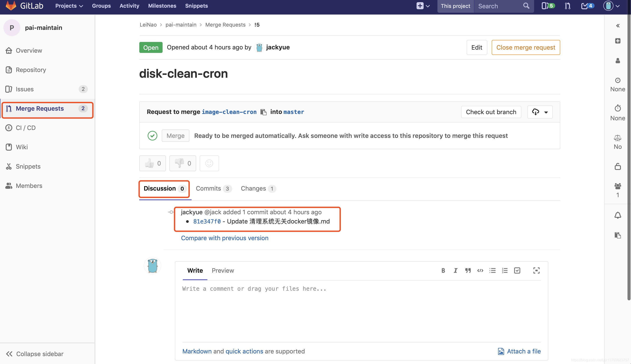
Task: Open todos icon with badge 4
Action: click(587, 6)
